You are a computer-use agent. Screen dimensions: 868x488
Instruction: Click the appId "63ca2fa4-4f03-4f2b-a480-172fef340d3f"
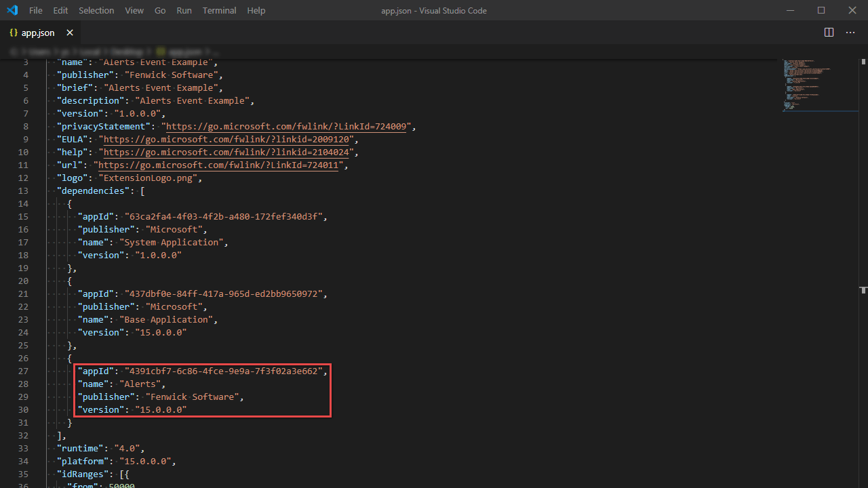(x=225, y=217)
